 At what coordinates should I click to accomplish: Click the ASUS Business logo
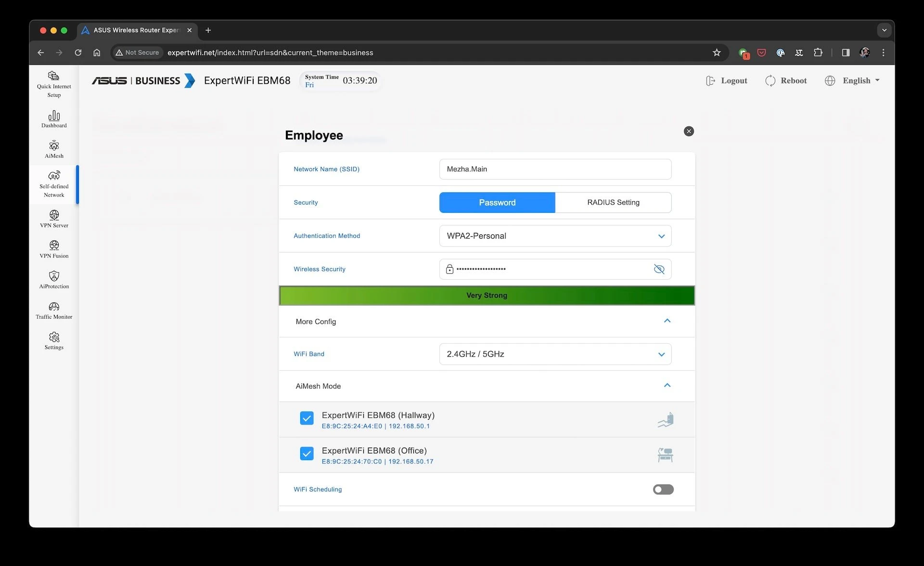tap(143, 80)
